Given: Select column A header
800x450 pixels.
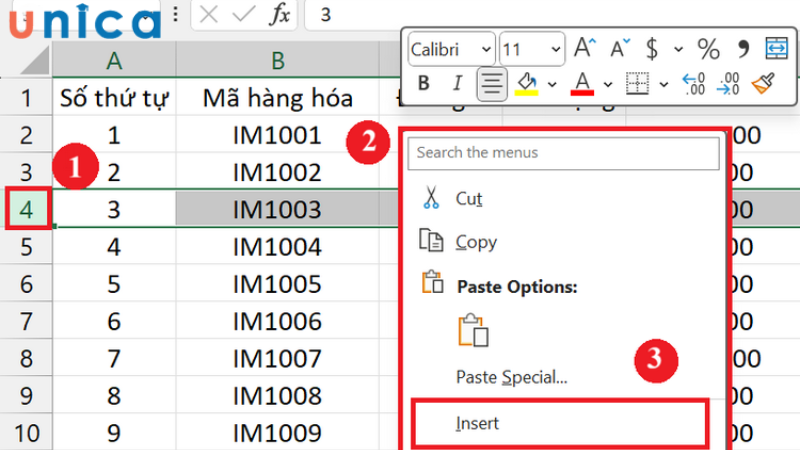Looking at the screenshot, I should pyautogui.click(x=114, y=60).
